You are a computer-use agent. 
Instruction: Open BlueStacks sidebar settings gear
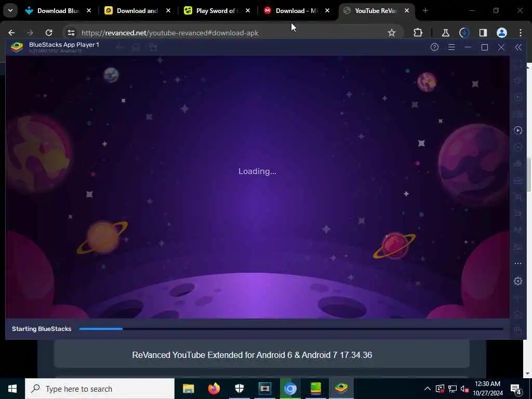[518, 281]
